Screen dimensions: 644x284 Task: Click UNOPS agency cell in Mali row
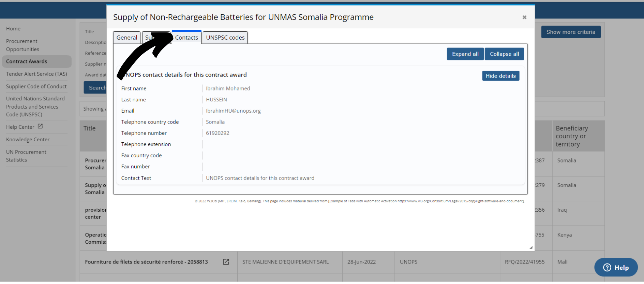(x=408, y=262)
